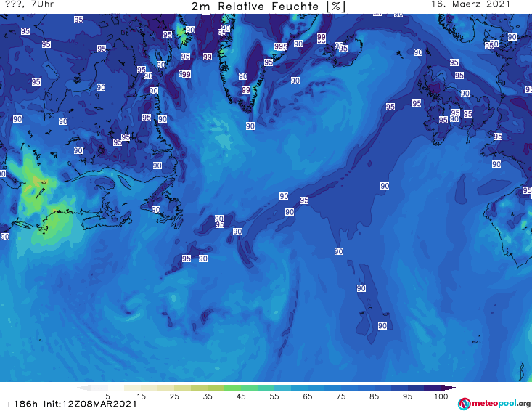Click the colorbar label '75'
This screenshot has height=411, width=532.
coord(340,396)
